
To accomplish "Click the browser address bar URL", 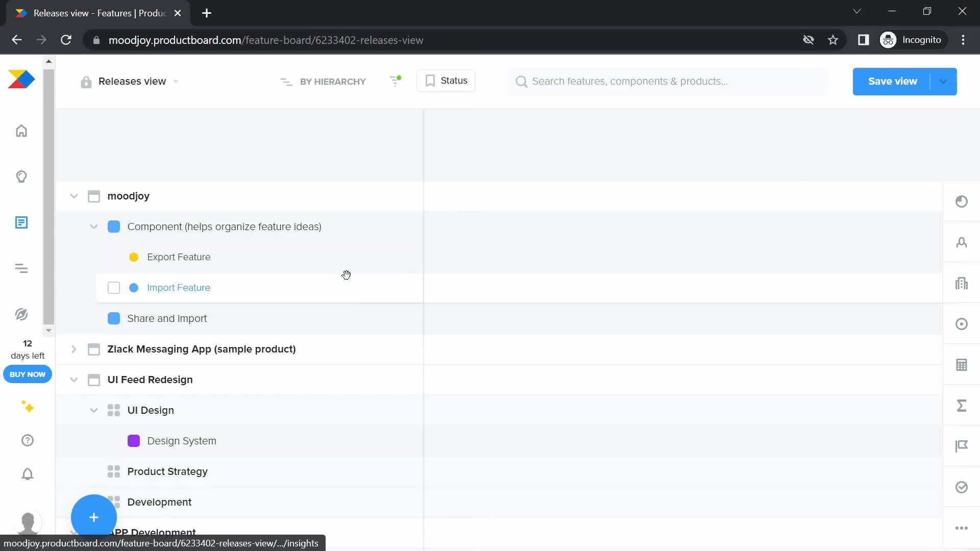I will [266, 40].
